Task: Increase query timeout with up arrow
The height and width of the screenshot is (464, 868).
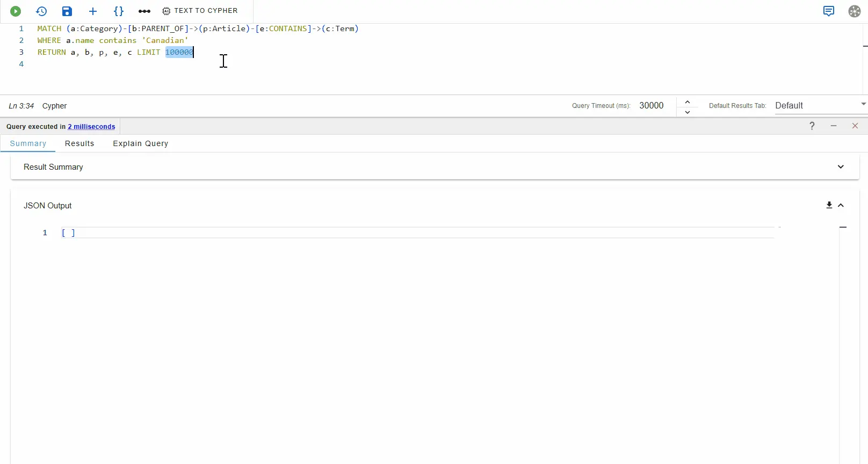Action: click(688, 102)
